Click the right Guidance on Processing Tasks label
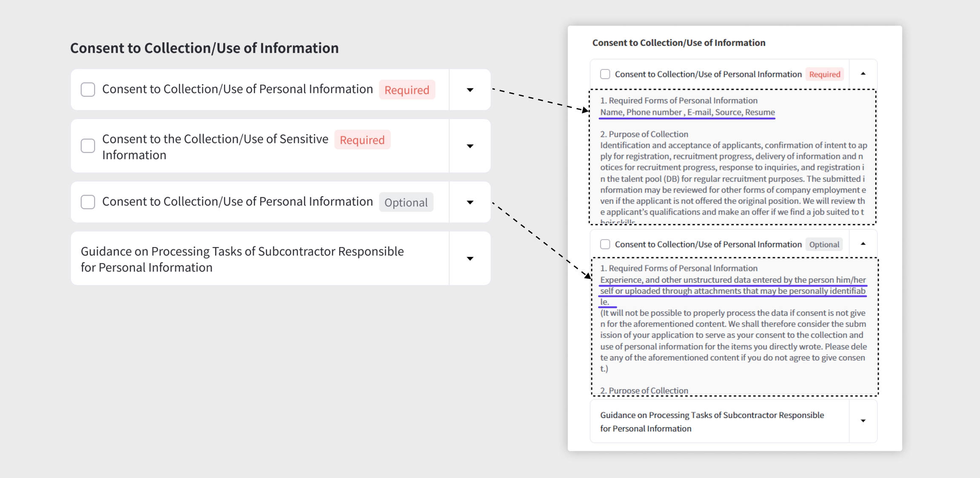This screenshot has height=478, width=980. (x=712, y=421)
